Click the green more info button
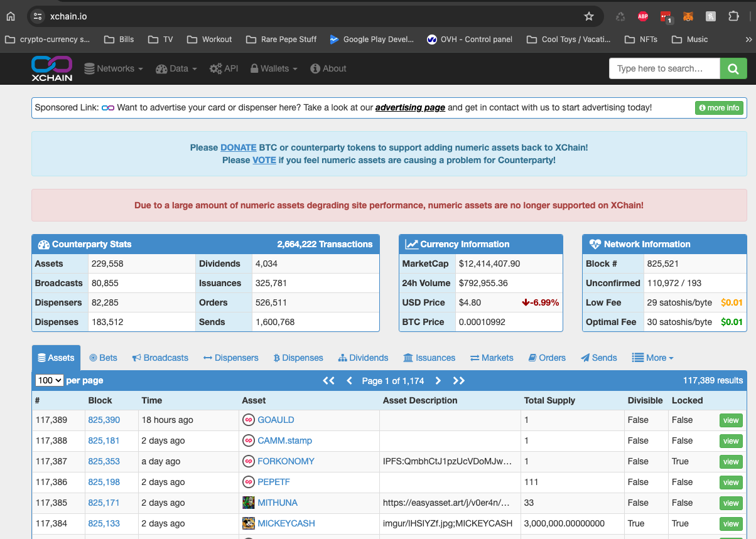Screen dimensions: 756x539 coord(719,108)
